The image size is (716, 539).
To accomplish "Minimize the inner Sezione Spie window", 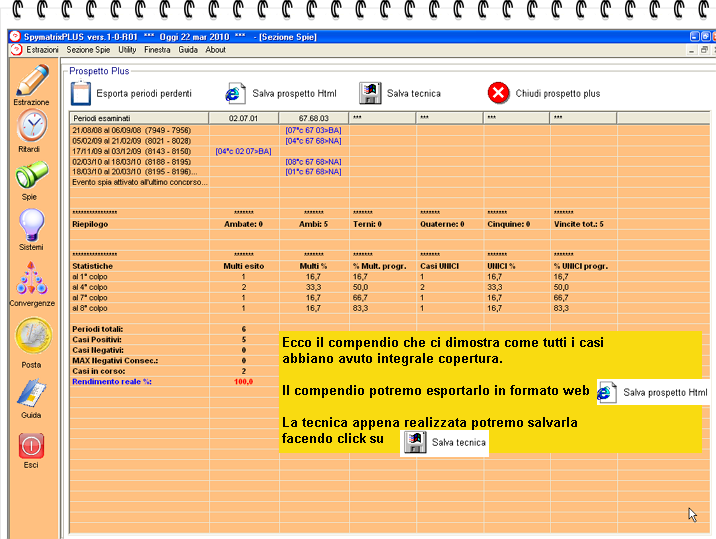I will [691, 50].
